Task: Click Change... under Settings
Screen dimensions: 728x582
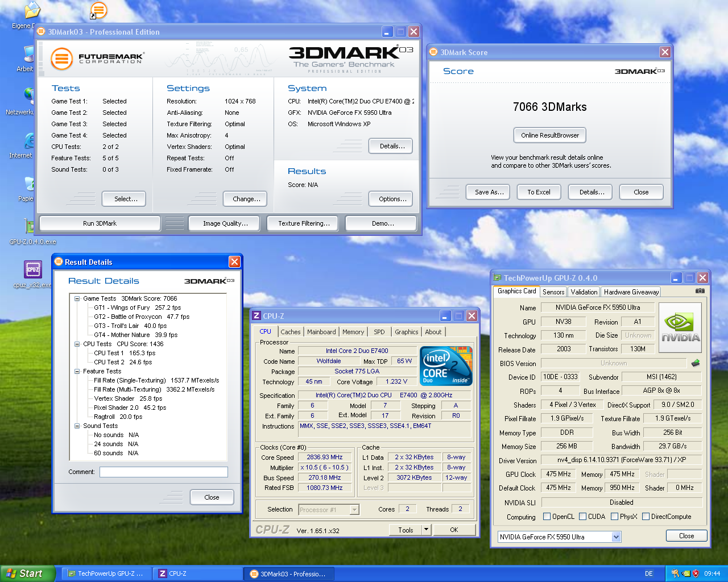Action: click(x=246, y=199)
